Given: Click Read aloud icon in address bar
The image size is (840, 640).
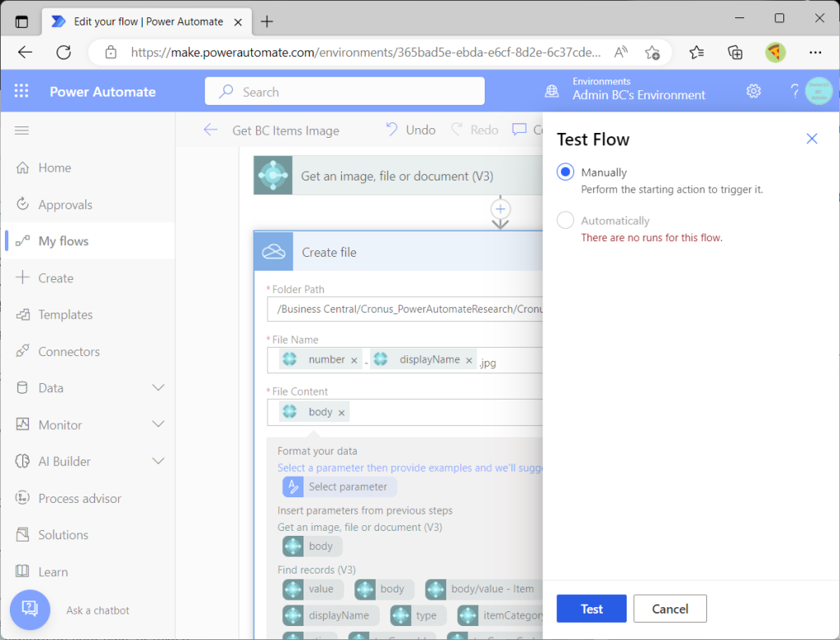Looking at the screenshot, I should (620, 52).
